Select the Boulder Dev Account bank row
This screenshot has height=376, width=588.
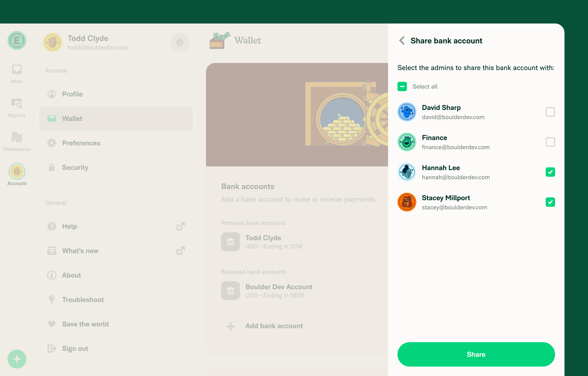(279, 291)
